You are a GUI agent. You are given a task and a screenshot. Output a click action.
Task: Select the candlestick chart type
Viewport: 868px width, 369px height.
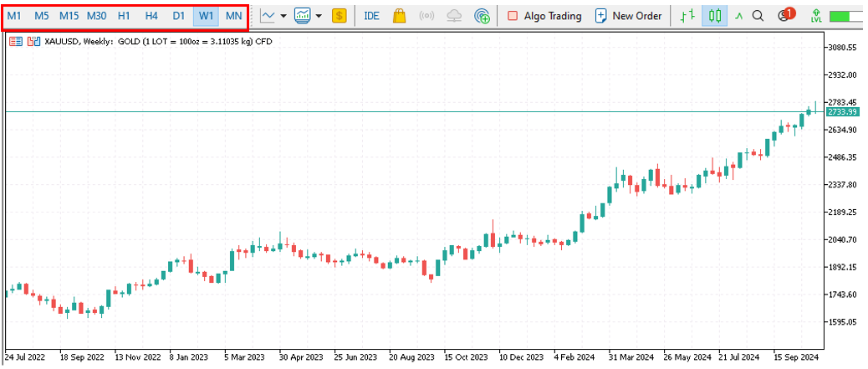tap(713, 16)
